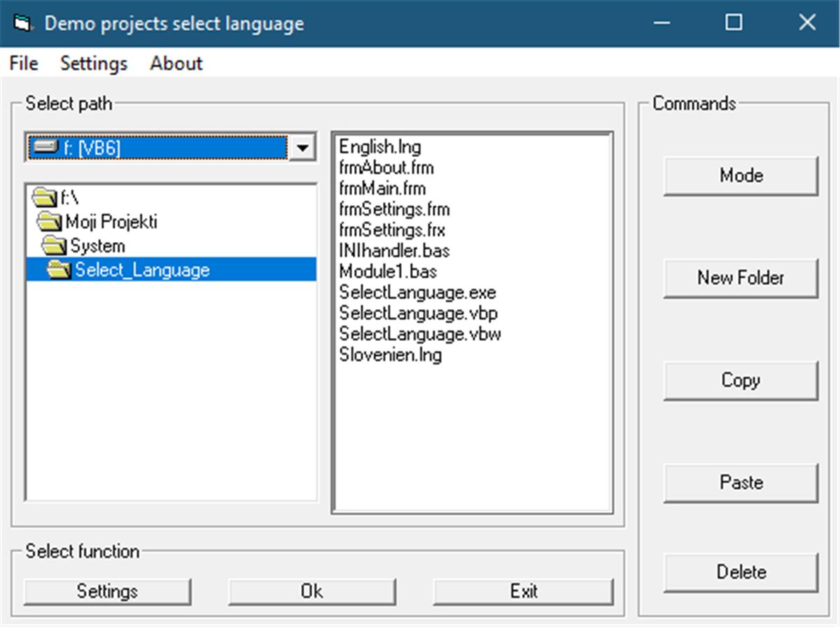Click the Paste button

pos(741,483)
